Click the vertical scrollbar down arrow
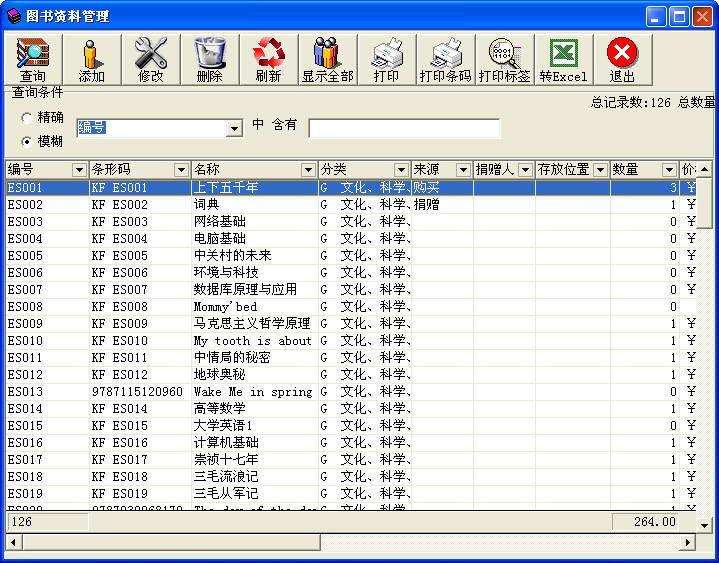Screen dimensions: 719x563 tap(704, 524)
